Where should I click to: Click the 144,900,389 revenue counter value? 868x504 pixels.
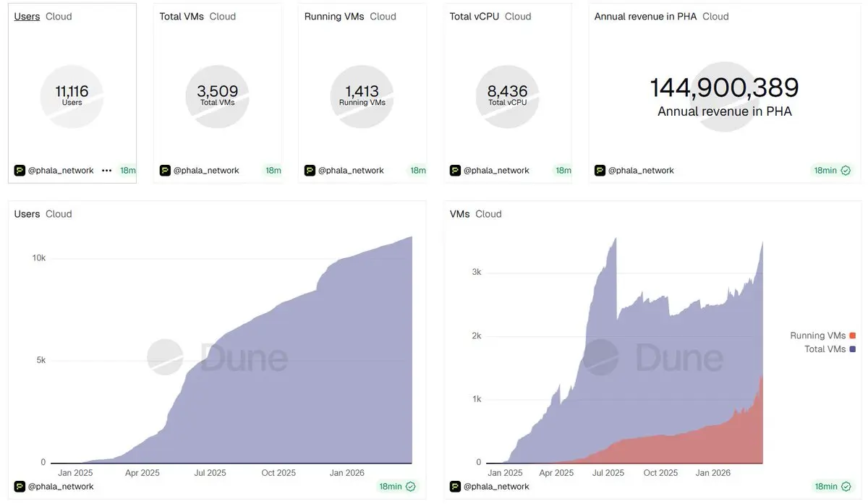[724, 87]
